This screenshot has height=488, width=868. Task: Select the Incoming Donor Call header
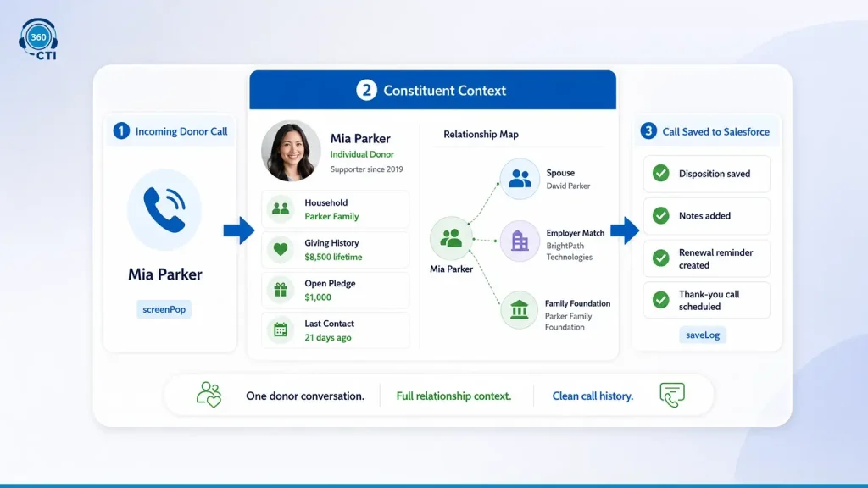(x=170, y=131)
